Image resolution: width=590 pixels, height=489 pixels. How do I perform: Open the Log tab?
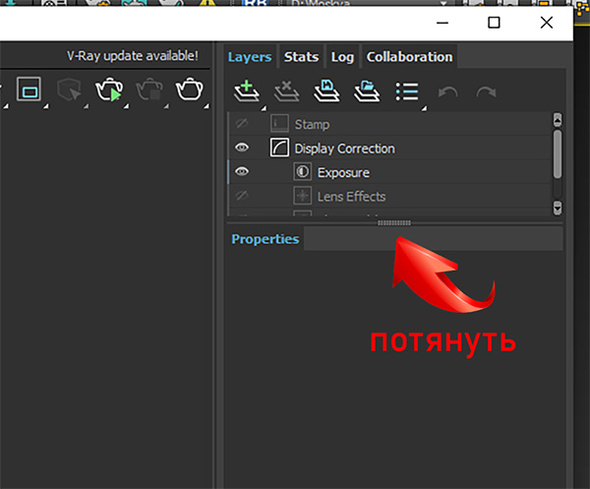(342, 57)
